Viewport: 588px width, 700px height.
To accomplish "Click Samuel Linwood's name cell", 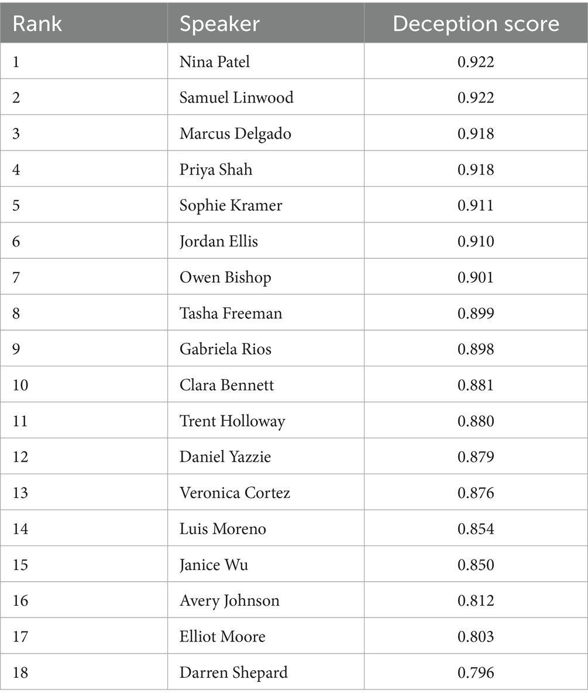I will [x=236, y=97].
